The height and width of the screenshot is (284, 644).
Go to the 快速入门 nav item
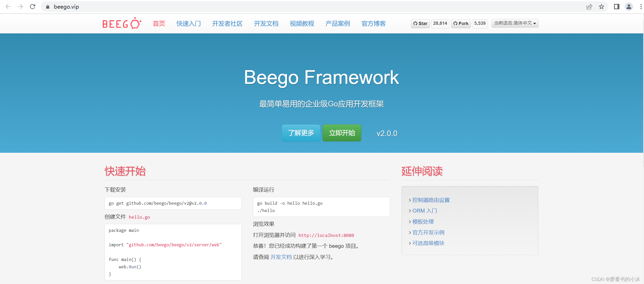coord(189,24)
